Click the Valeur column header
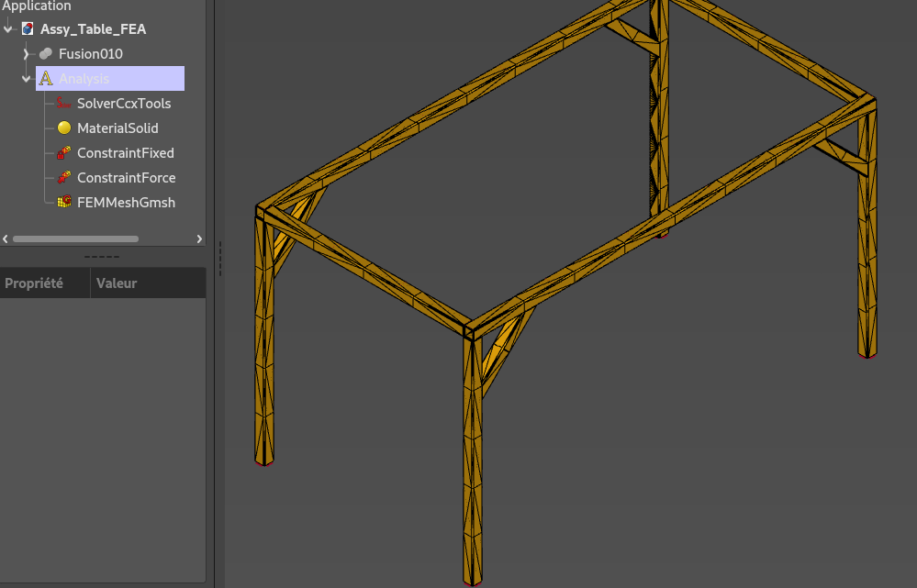 point(149,283)
